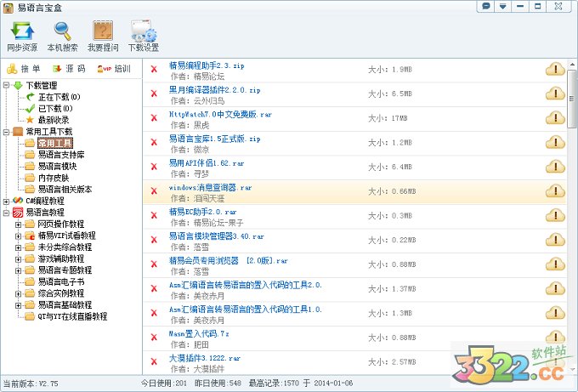Click red X beside 精易EC助手2.0.rar
The image size is (578, 392).
point(154,215)
